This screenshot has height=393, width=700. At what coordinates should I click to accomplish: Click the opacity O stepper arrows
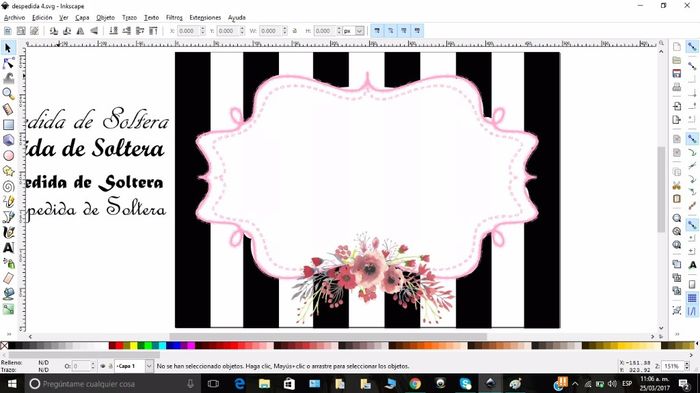click(93, 366)
